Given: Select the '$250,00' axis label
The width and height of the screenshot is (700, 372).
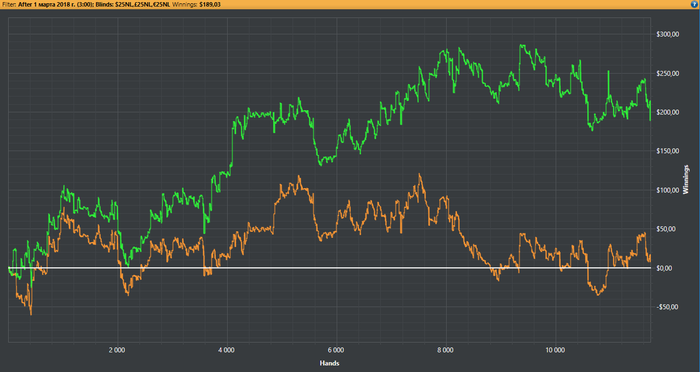Looking at the screenshot, I should click(667, 73).
